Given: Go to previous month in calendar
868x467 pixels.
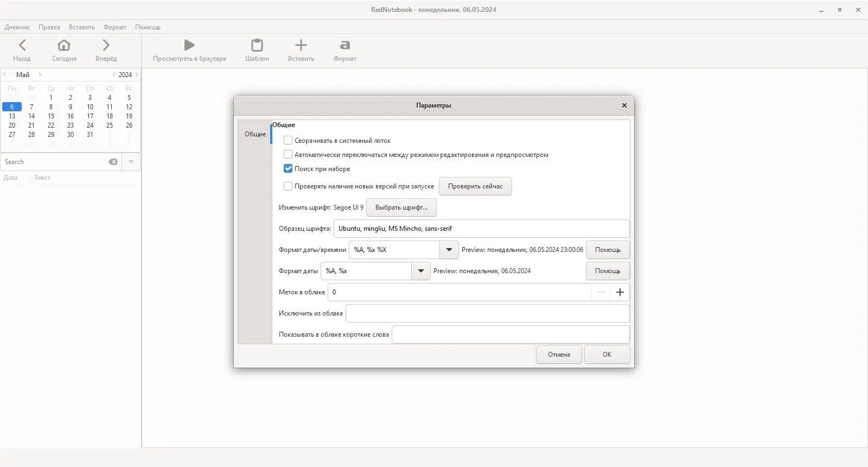Looking at the screenshot, I should click(5, 74).
